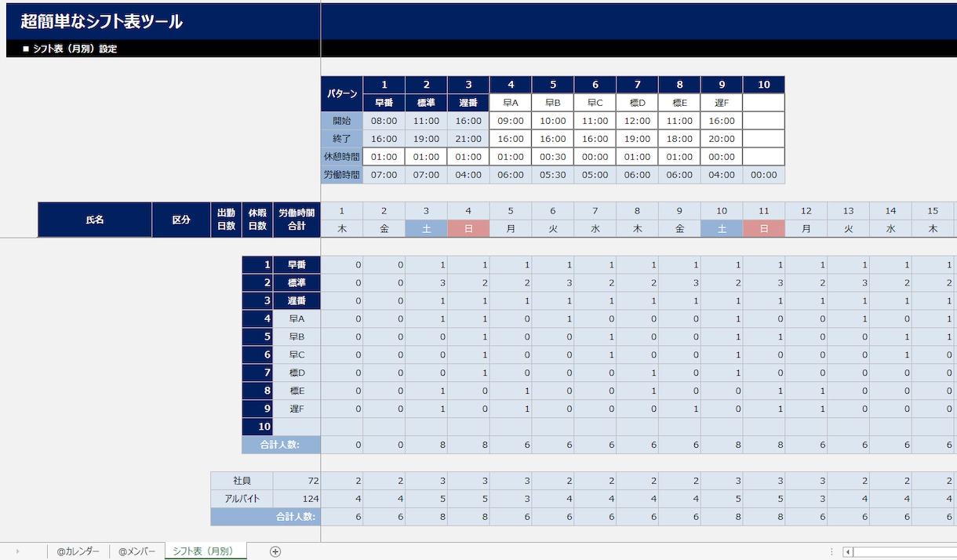Click the horizontal scrollbar left arrow

point(848,551)
